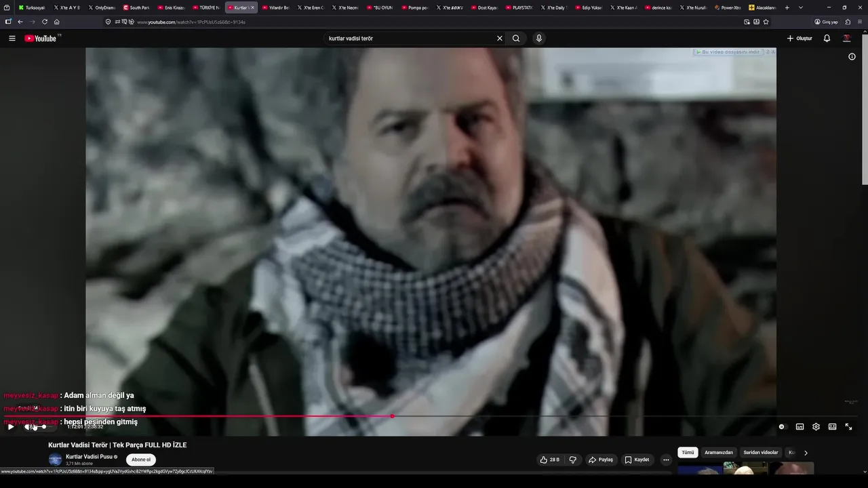Open a new browser tab
Image resolution: width=868 pixels, height=488 pixels.
click(x=787, y=7)
